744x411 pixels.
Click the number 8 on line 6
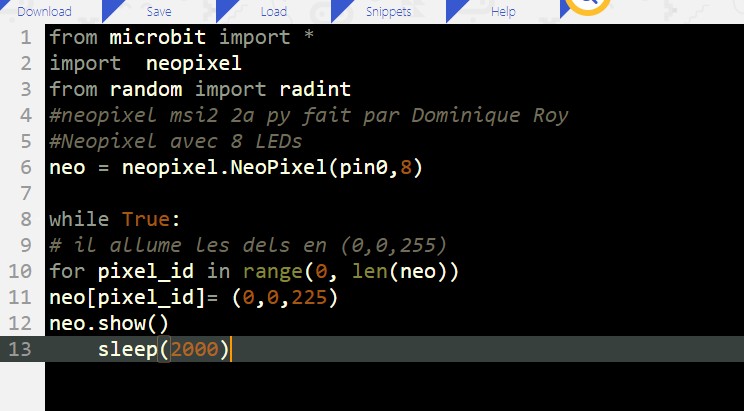(x=405, y=168)
